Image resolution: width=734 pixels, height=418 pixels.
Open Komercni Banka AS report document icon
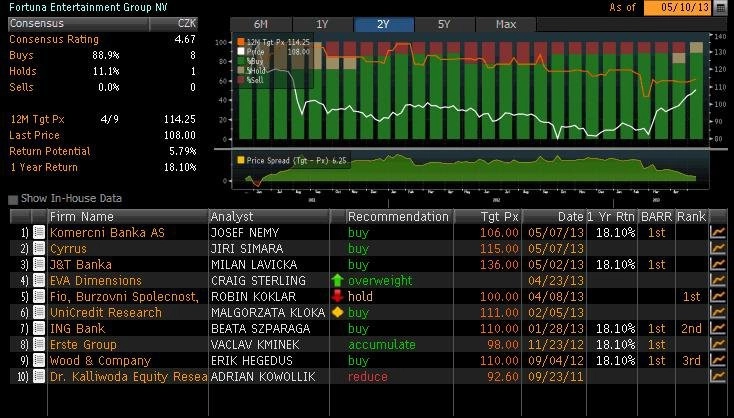click(x=39, y=232)
